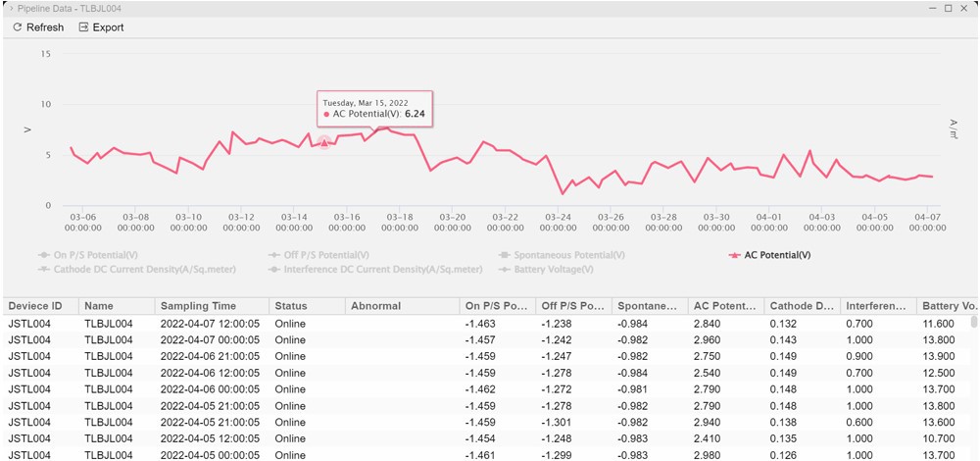Sort by Sampling Time column header
980x461 pixels.
tap(197, 306)
